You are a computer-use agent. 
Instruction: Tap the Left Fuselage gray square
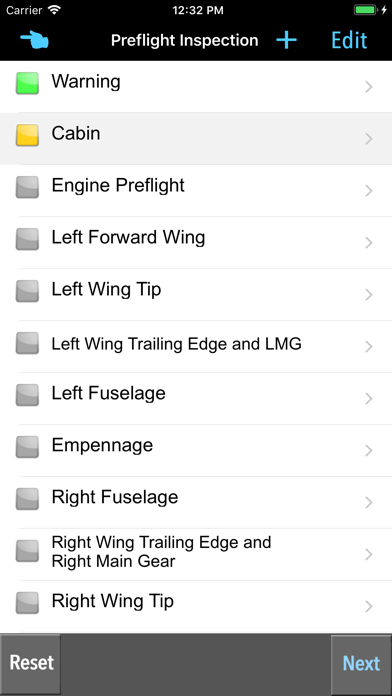27,395
